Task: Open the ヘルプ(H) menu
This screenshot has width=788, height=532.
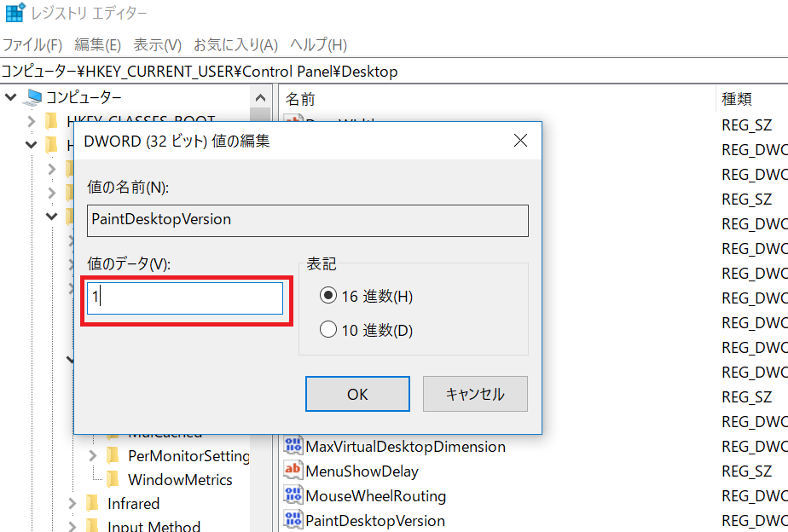Action: (319, 45)
